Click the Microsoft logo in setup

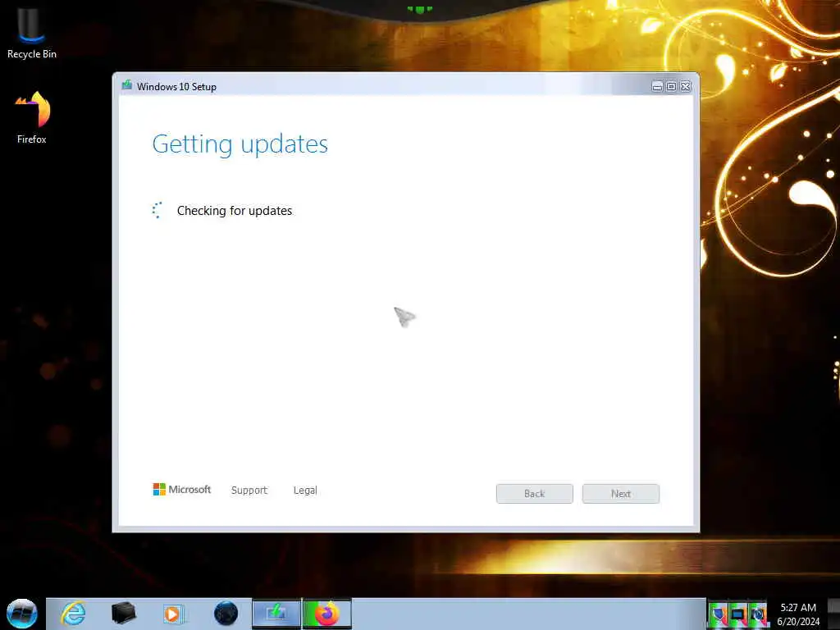pos(181,489)
